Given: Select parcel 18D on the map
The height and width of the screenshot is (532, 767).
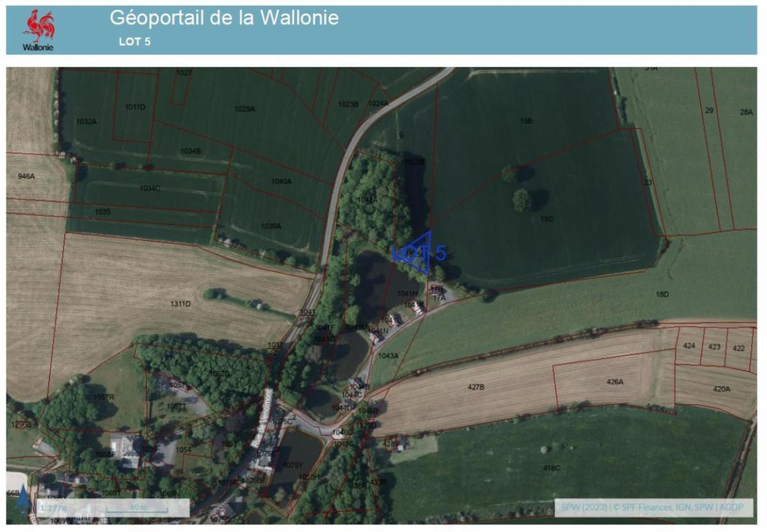Looking at the screenshot, I should [x=662, y=294].
